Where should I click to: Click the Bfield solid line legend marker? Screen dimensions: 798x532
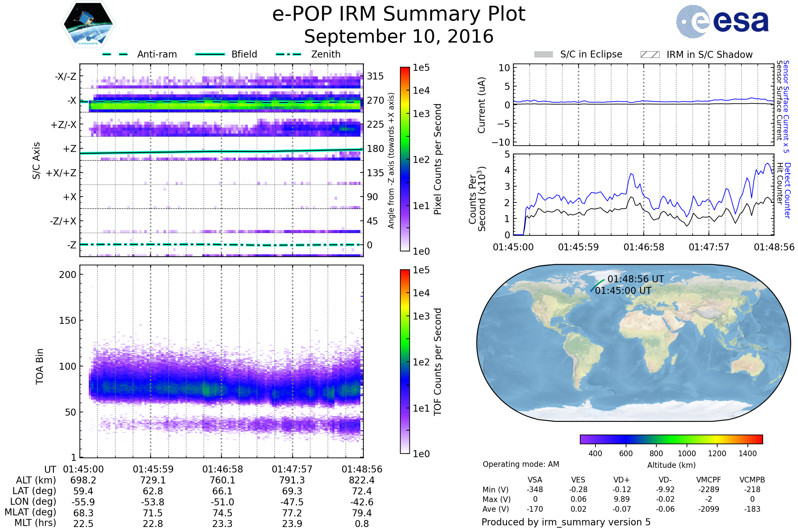pos(210,54)
